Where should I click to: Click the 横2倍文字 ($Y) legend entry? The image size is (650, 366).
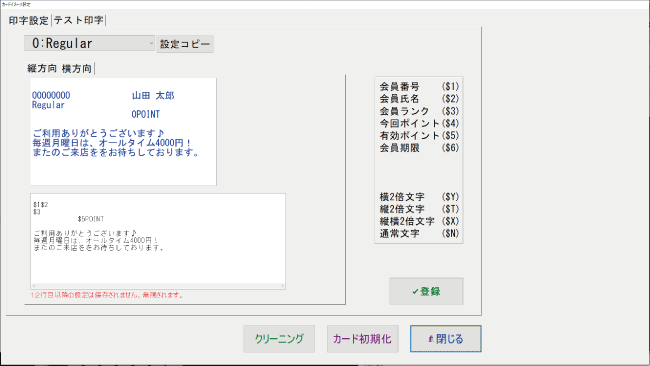coord(419,197)
